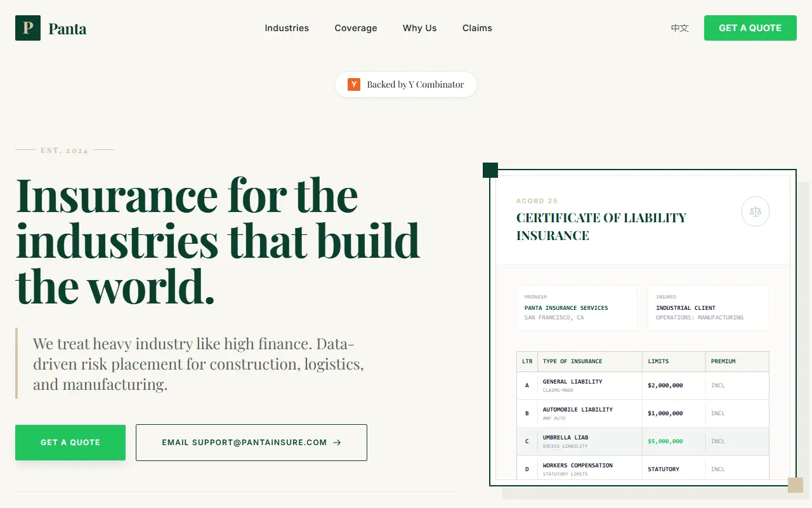Image resolution: width=812 pixels, height=508 pixels.
Task: Click the $5,000,000 limit value
Action: [665, 441]
